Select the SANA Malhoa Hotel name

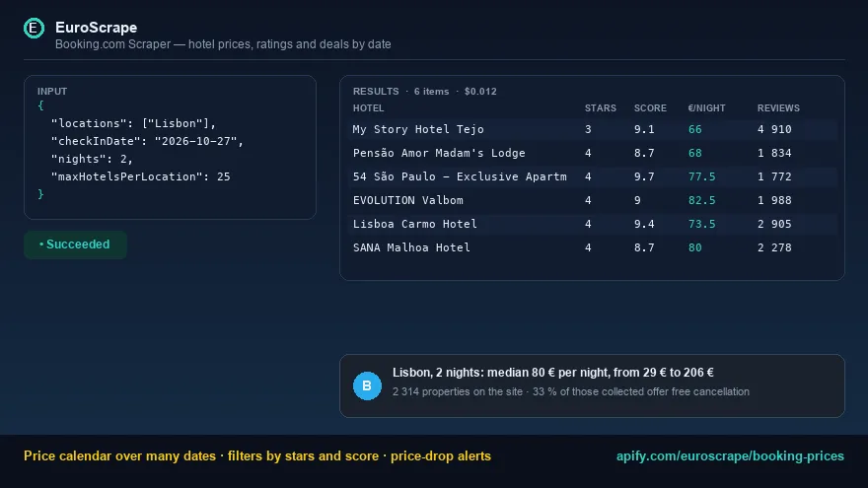point(411,247)
